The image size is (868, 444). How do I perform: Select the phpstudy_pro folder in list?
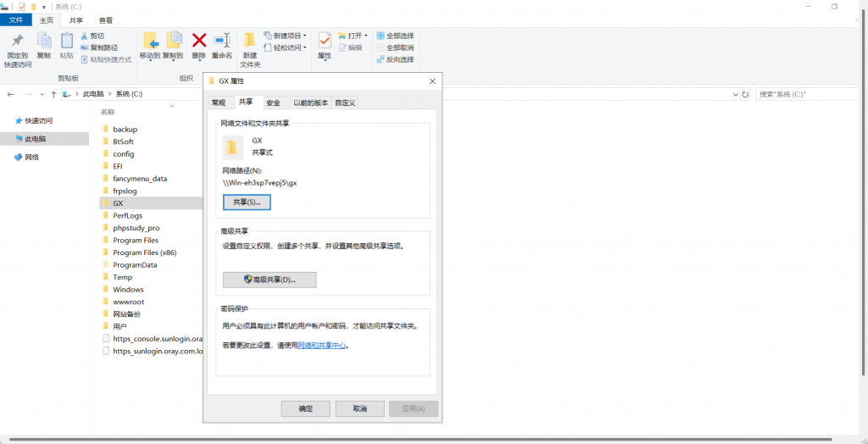pos(136,228)
